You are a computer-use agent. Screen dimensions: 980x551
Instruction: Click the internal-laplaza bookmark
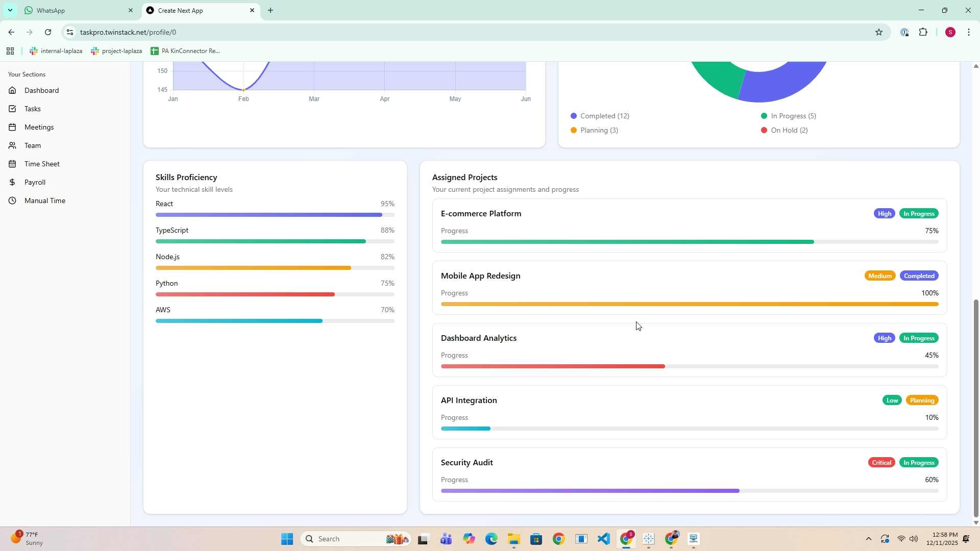56,51
